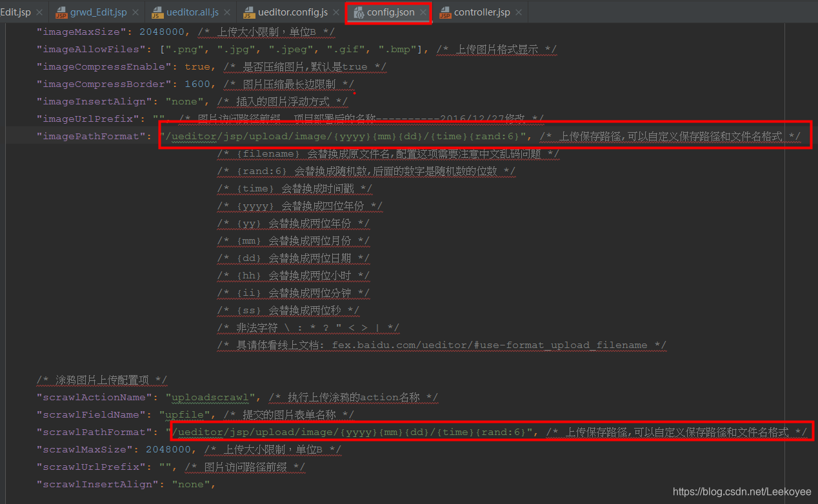Click the {hh} hour comment line

[x=293, y=276]
